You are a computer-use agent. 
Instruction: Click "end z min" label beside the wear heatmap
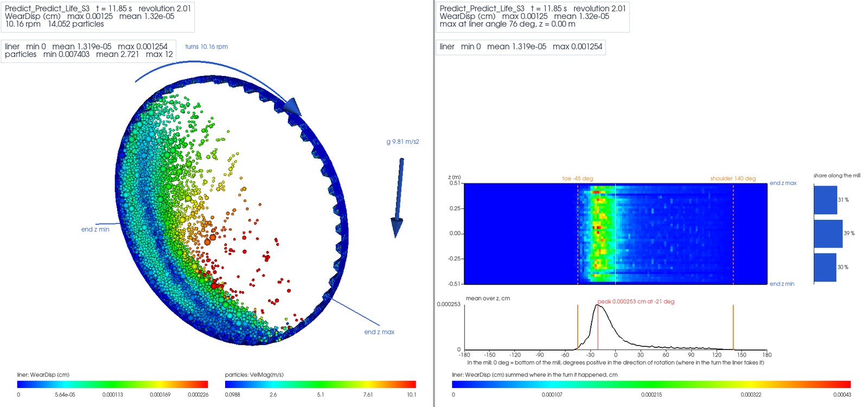point(782,284)
